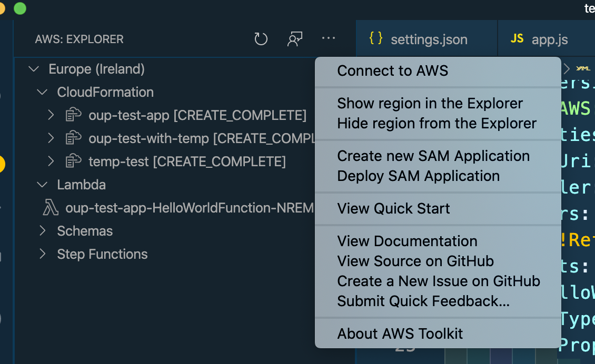This screenshot has width=595, height=364.
Task: Collapse the Lambda tree section
Action: point(42,185)
